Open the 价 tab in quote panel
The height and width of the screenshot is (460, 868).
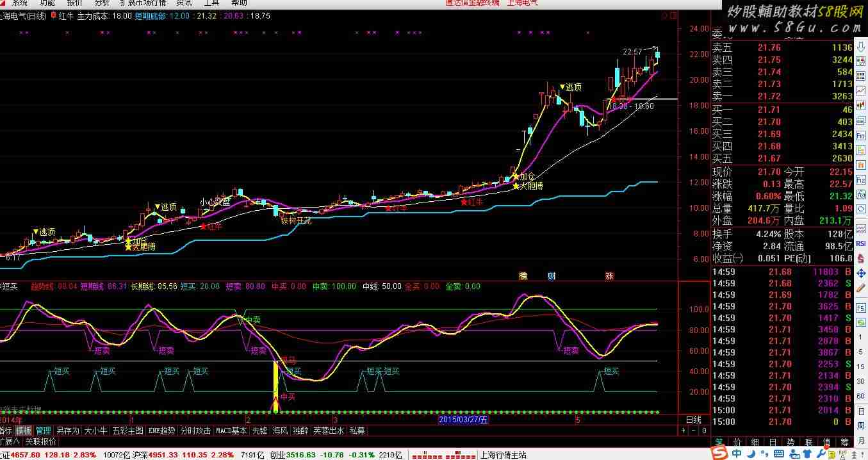pos(737,442)
